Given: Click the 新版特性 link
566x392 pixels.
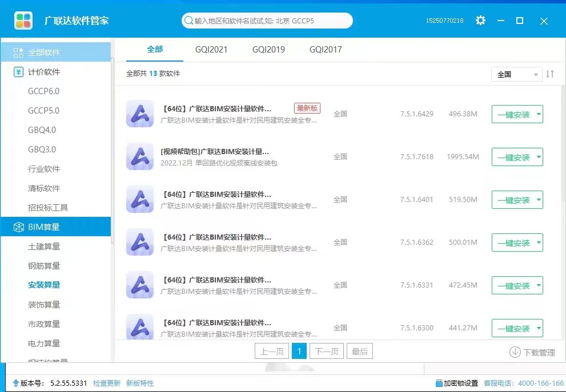Looking at the screenshot, I should 140,383.
